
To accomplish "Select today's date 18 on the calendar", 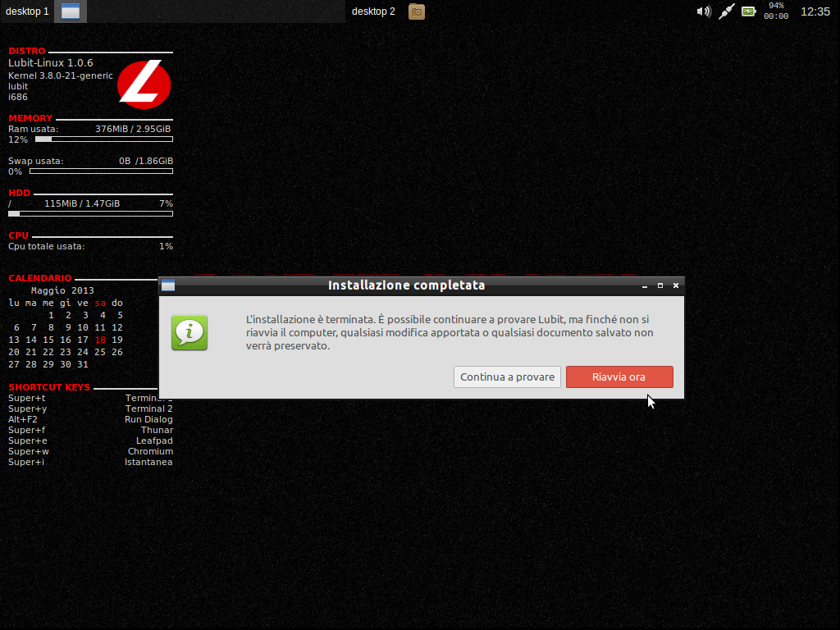I will 100,338.
